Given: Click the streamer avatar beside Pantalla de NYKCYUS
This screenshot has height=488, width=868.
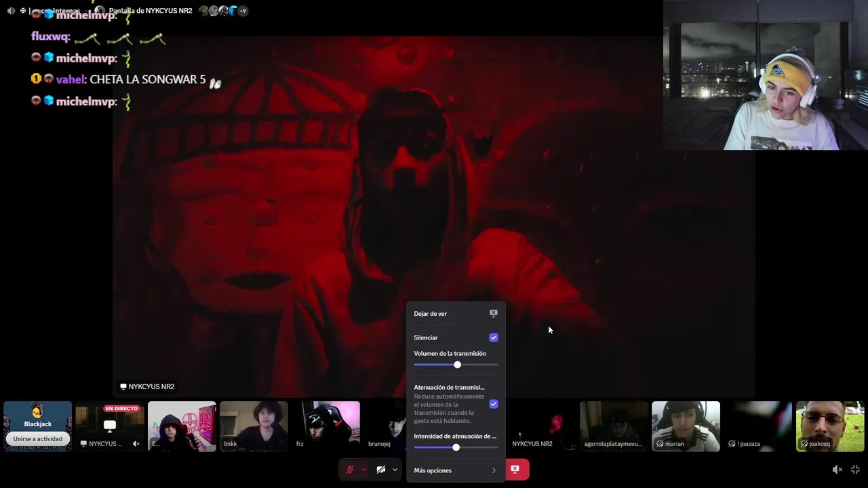Looking at the screenshot, I should click(100, 11).
